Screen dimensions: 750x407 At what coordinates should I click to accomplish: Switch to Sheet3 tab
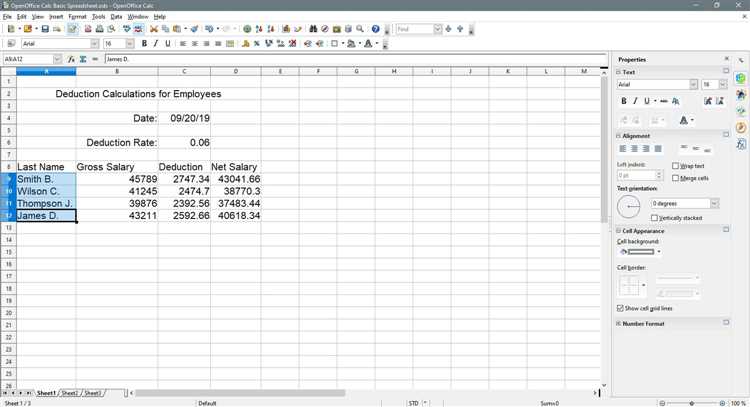click(x=93, y=393)
